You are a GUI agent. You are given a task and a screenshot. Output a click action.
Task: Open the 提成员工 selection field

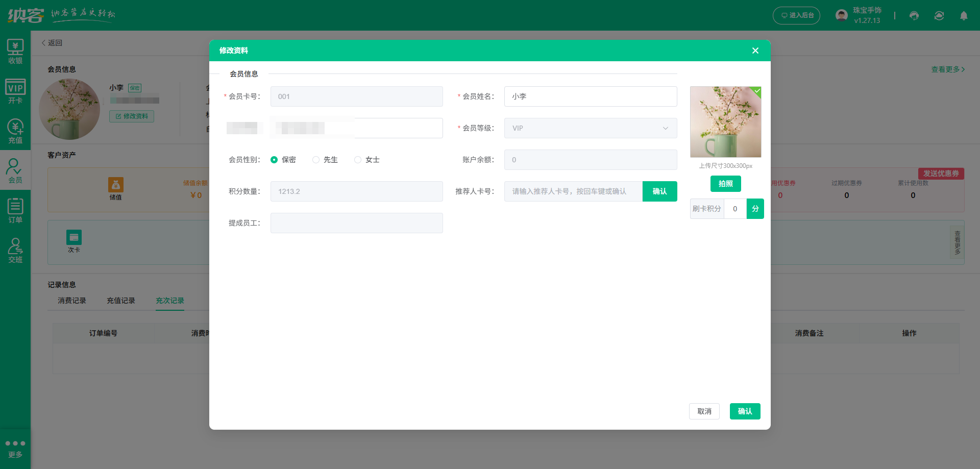[356, 223]
